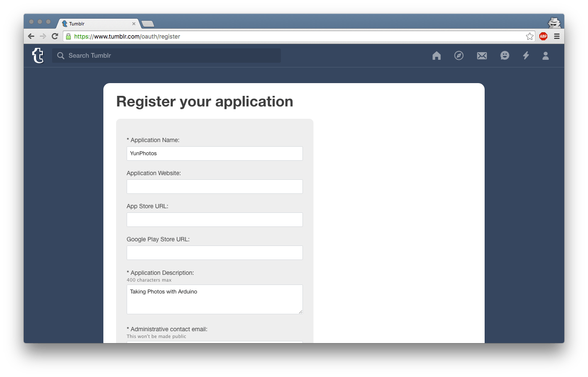Click the browser Back arrow
The image size is (588, 377).
pos(31,36)
